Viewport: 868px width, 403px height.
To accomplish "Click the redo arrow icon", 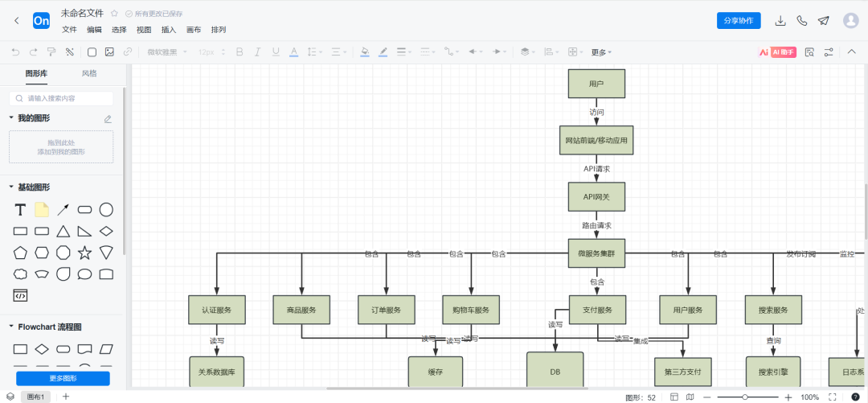I will [x=33, y=52].
